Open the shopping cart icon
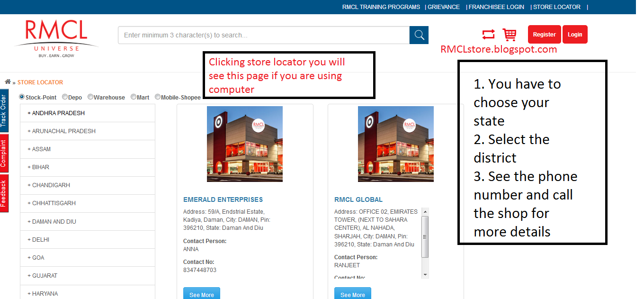 (x=510, y=34)
